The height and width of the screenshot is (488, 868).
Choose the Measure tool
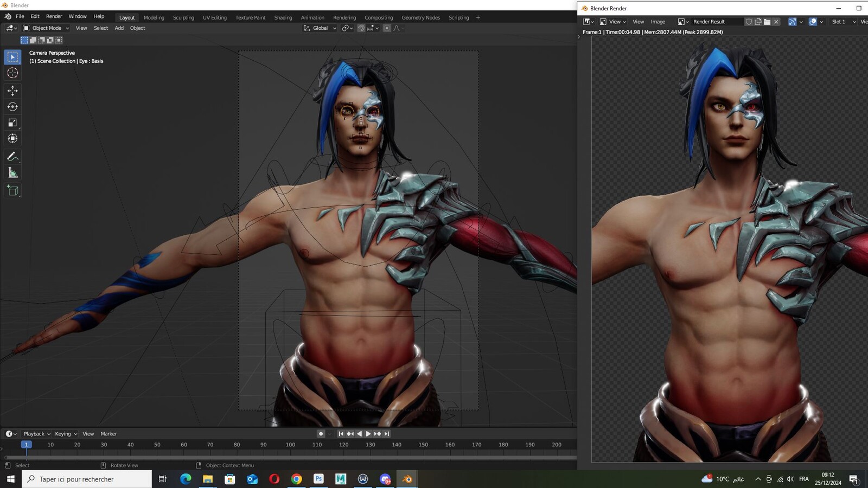pos(12,173)
